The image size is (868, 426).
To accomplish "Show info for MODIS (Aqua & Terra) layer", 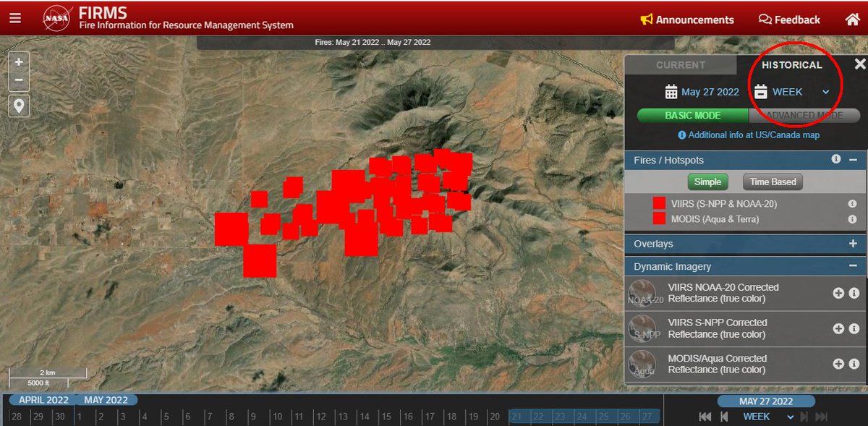I will (852, 218).
